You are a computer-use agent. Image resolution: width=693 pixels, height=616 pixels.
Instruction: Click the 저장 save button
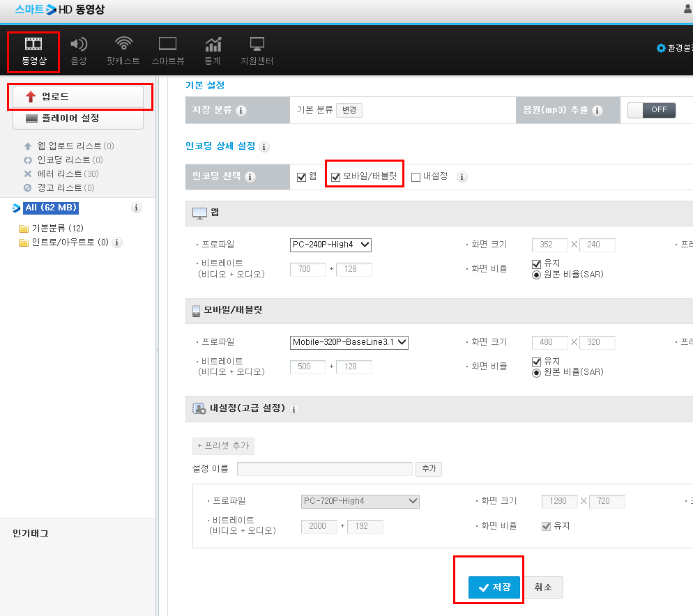(494, 587)
